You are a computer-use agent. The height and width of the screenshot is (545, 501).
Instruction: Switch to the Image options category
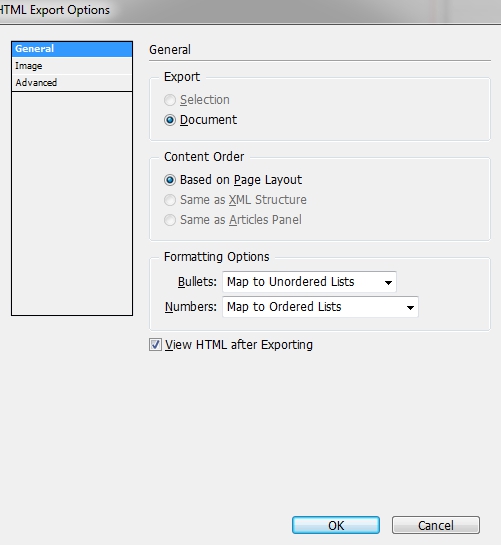pyautogui.click(x=72, y=66)
